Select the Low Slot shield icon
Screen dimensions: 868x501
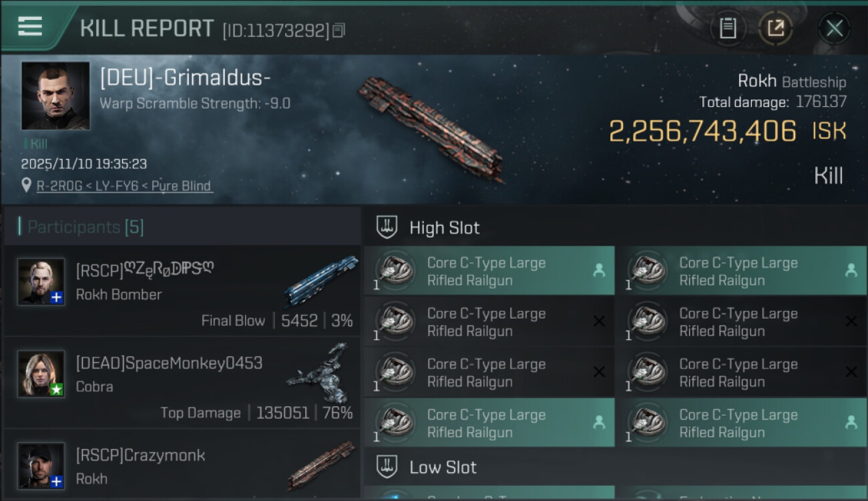(x=387, y=466)
